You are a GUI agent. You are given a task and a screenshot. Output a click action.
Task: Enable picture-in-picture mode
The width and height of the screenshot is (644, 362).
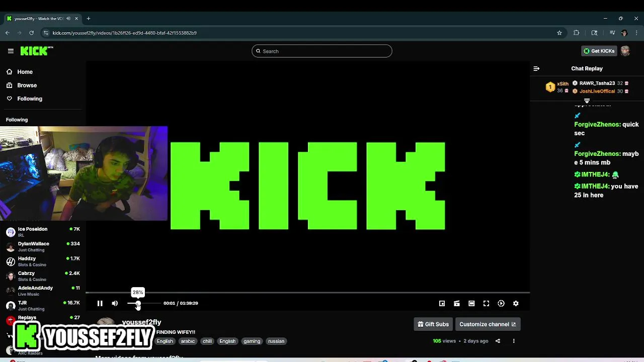coord(442,303)
